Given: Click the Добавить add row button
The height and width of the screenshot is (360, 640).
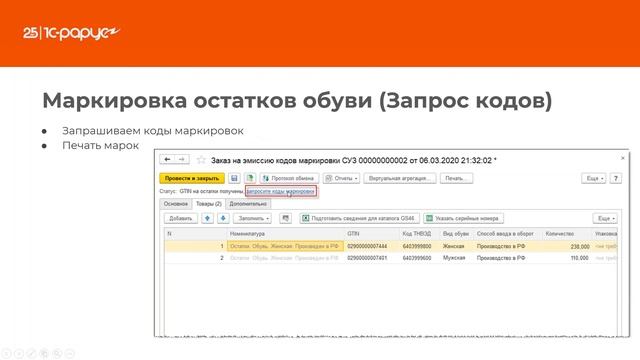Looking at the screenshot, I should point(181,218).
